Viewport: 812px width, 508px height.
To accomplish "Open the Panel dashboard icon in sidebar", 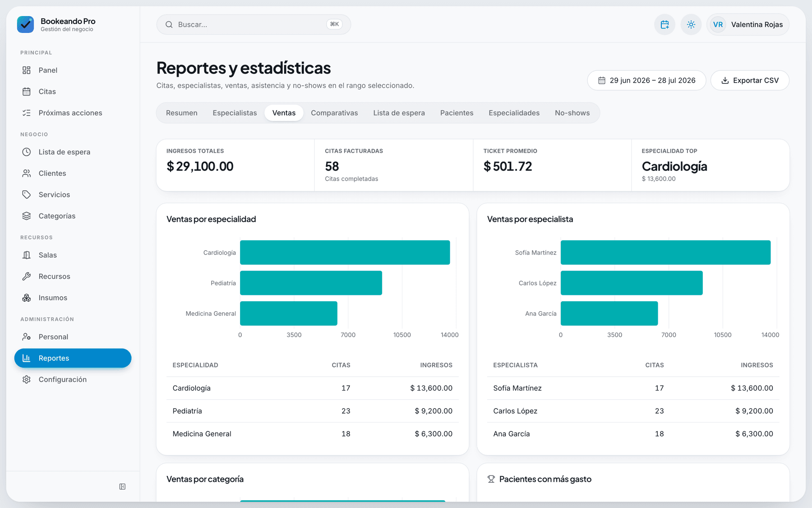I will (27, 70).
